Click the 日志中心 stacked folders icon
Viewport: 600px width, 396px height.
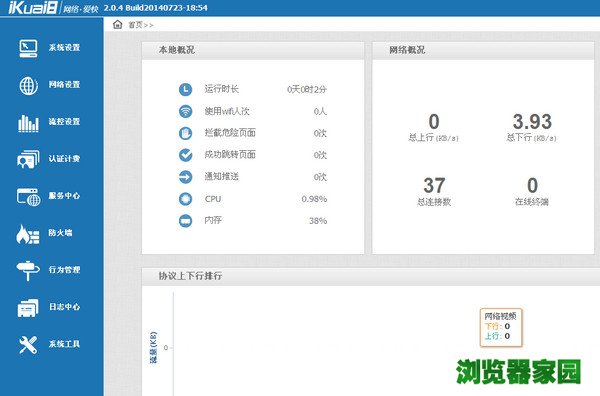(28, 308)
